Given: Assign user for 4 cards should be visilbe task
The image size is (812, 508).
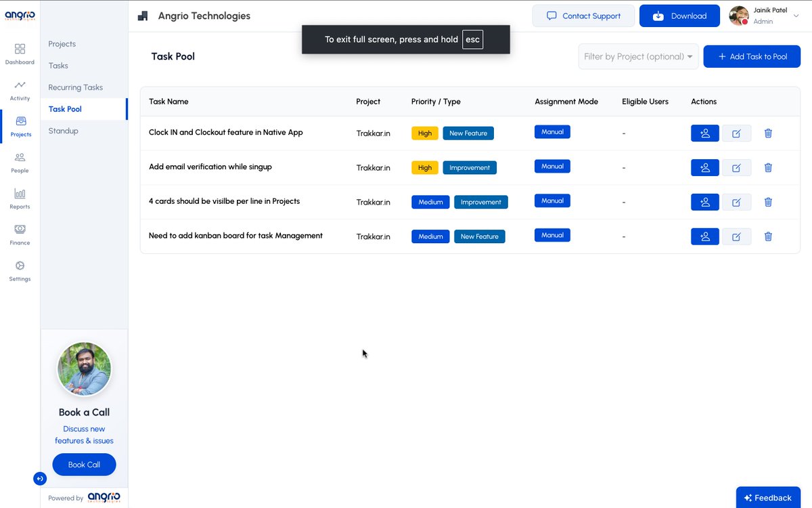Looking at the screenshot, I should pos(705,202).
